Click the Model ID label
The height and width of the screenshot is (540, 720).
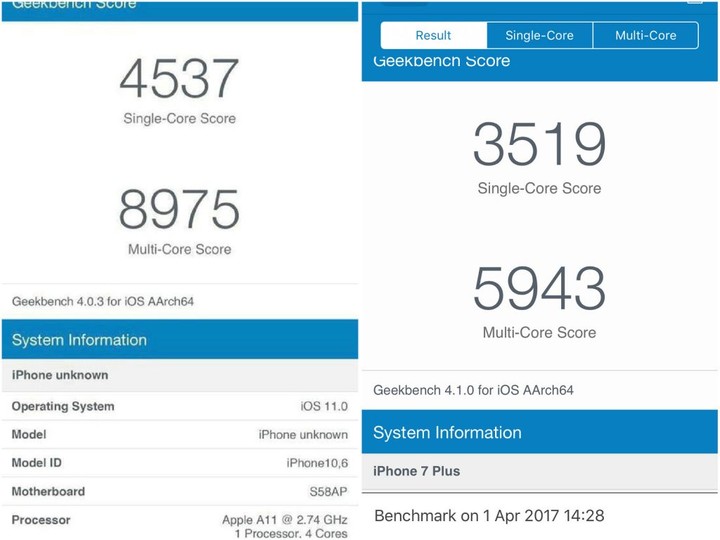click(37, 463)
